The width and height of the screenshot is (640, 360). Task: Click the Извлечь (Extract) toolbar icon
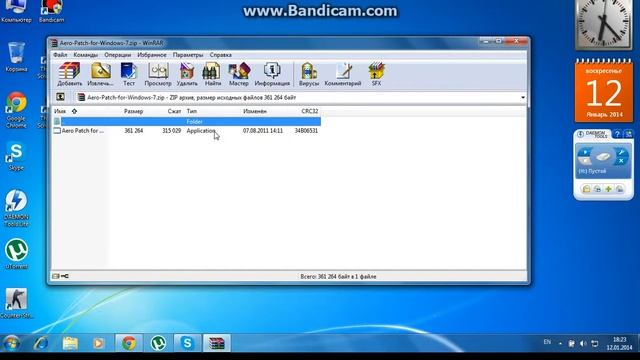[100, 74]
